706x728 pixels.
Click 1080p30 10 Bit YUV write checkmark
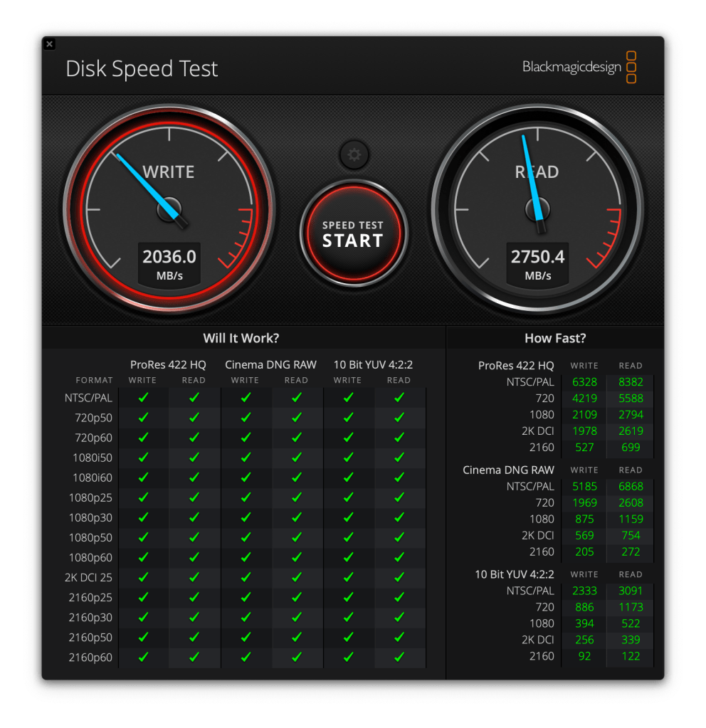point(348,517)
